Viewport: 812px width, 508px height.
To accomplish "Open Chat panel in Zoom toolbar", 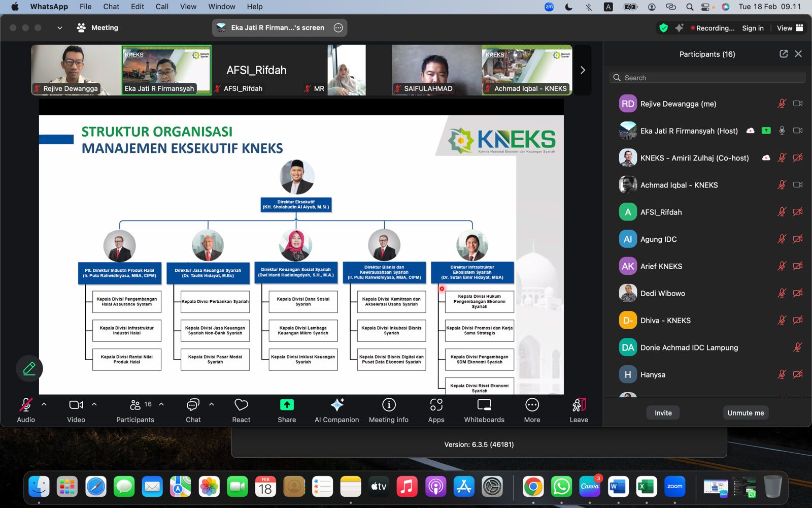I will click(193, 410).
